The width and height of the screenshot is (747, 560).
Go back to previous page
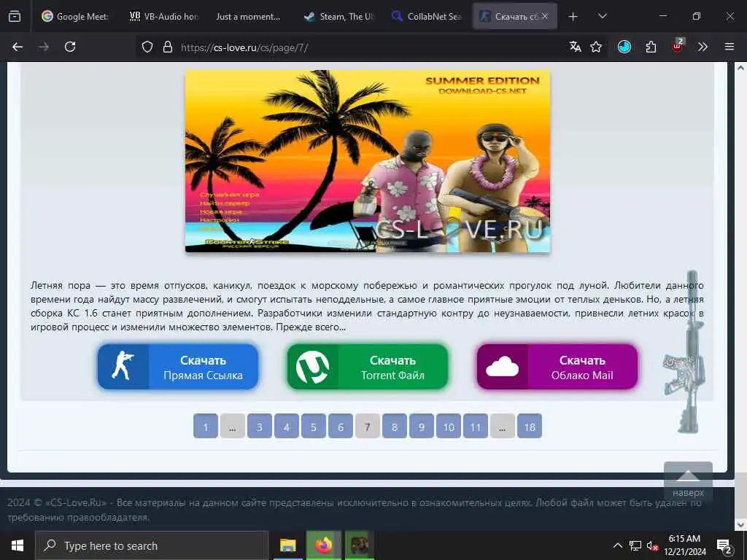pos(18,47)
